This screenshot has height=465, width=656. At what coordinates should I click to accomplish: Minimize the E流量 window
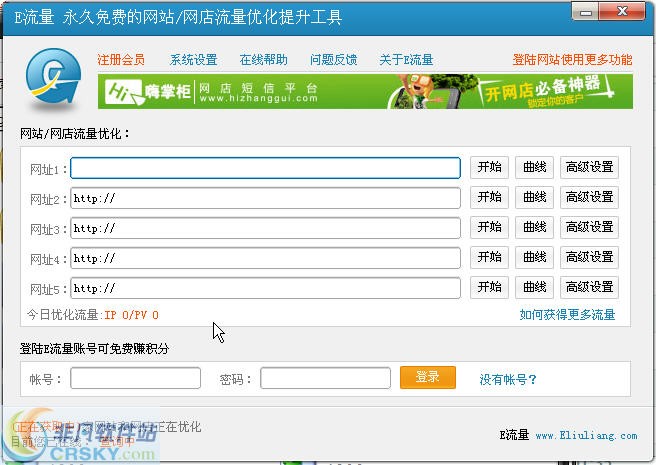[x=586, y=13]
